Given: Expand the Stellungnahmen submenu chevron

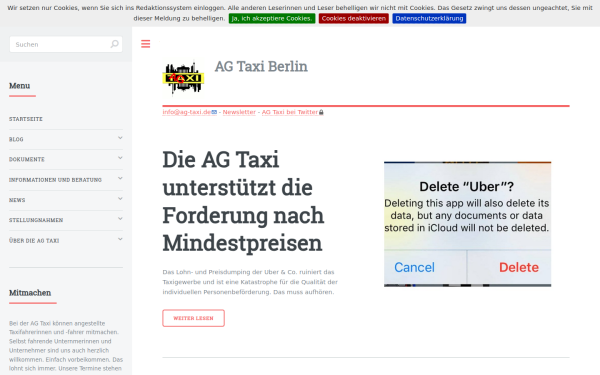Looking at the screenshot, I should click(x=120, y=219).
